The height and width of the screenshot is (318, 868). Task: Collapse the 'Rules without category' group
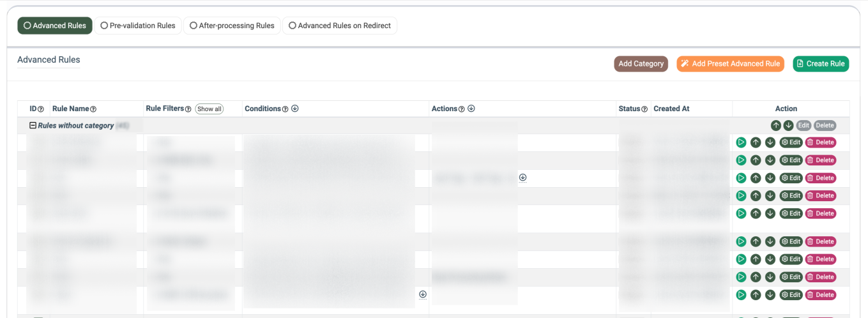pyautogui.click(x=33, y=126)
